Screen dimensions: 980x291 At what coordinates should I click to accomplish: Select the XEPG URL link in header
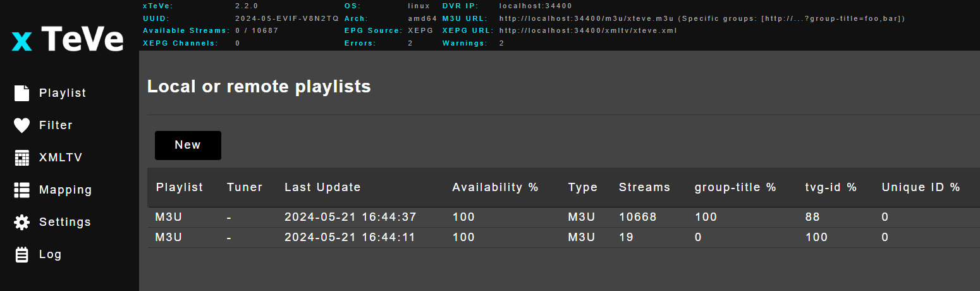coord(588,30)
